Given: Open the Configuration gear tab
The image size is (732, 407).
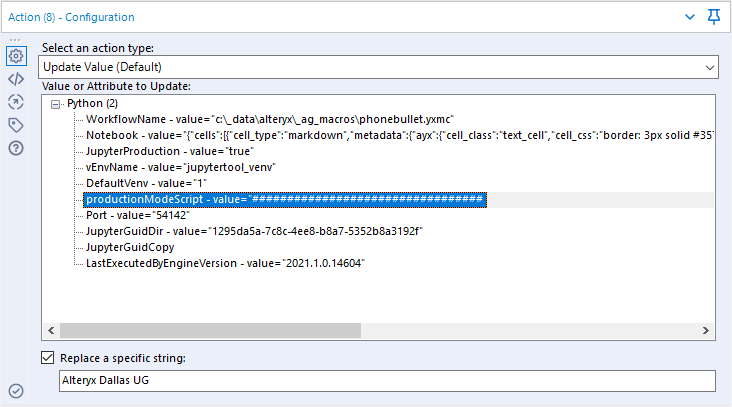Looking at the screenshot, I should tap(16, 56).
